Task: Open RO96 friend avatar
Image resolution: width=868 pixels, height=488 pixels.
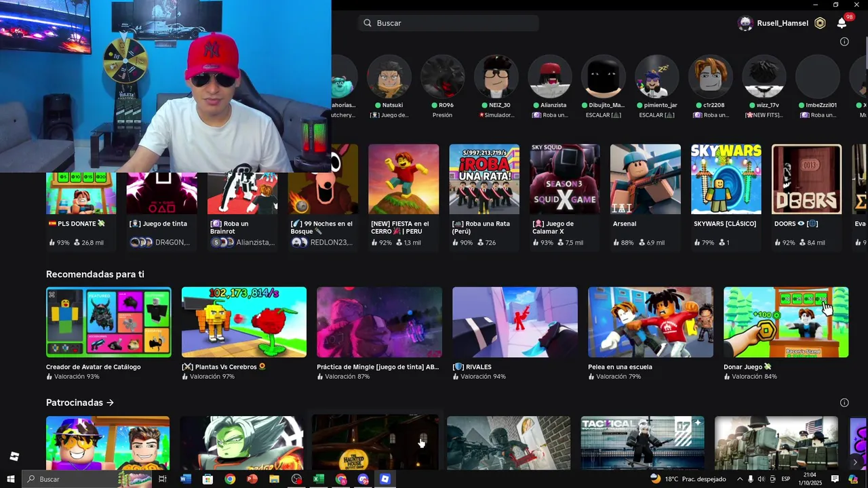Action: point(443,77)
